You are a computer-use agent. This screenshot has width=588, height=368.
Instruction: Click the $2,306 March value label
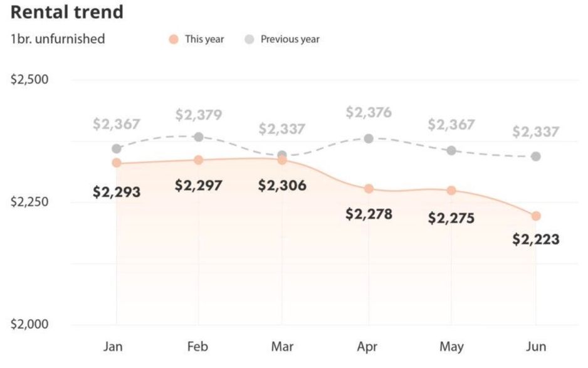point(283,186)
